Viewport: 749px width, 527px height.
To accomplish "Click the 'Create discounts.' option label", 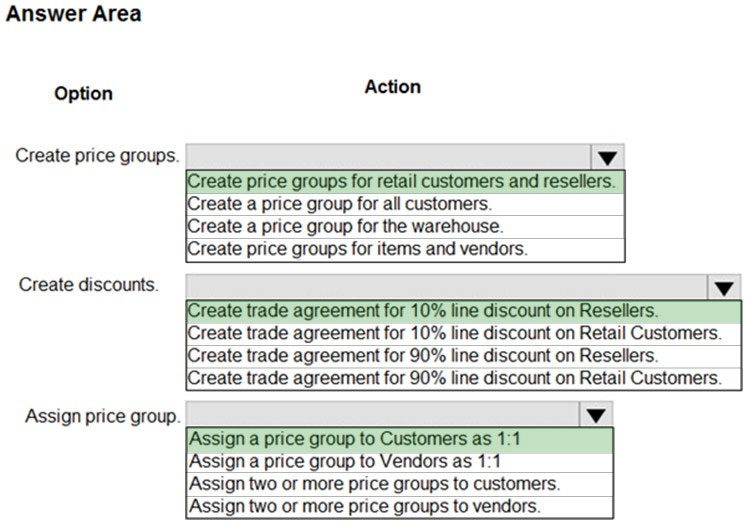I will 88,285.
